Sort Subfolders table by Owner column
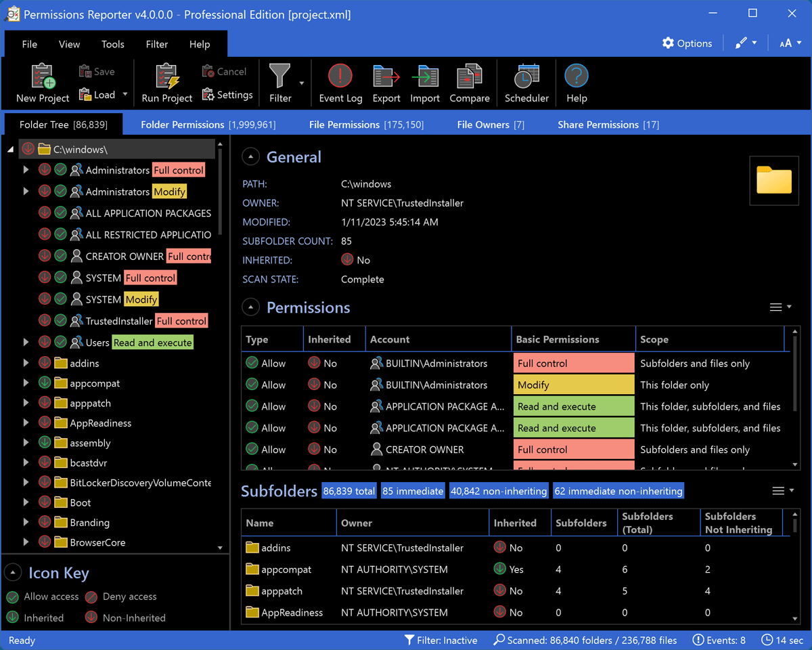The width and height of the screenshot is (812, 650). coord(412,523)
